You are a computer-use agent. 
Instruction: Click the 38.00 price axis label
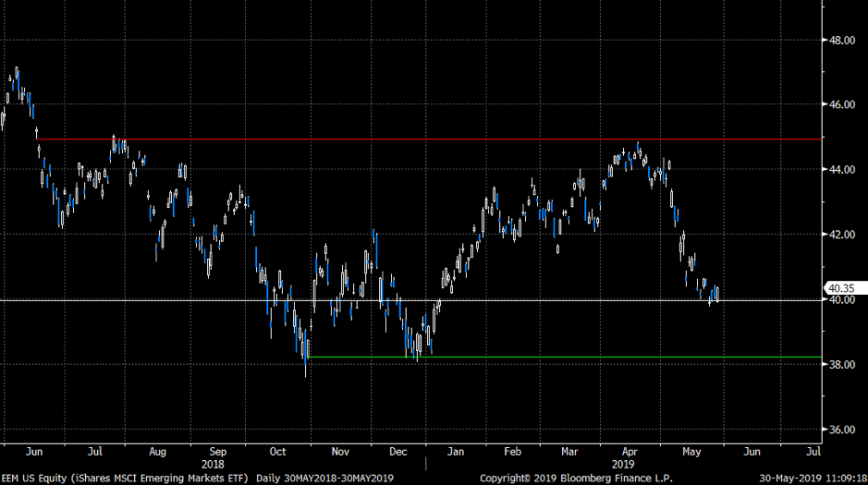click(x=842, y=364)
